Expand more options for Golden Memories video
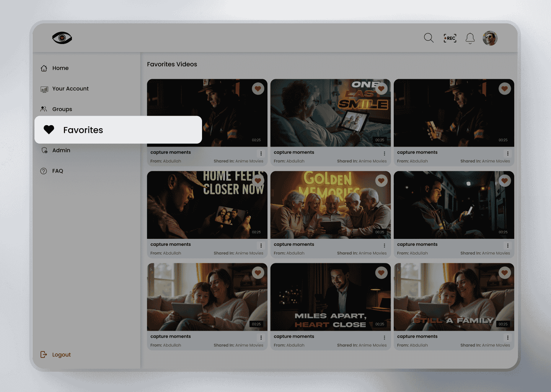 [385, 246]
